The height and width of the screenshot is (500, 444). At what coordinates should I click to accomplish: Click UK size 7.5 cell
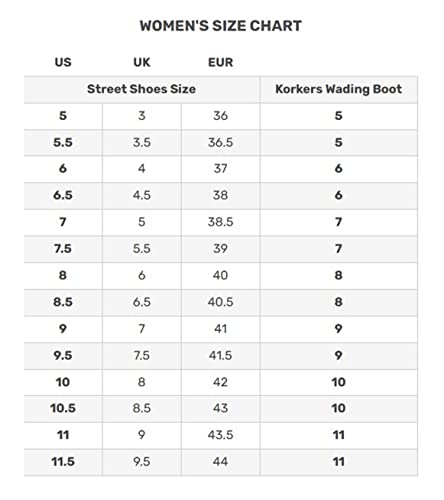(142, 356)
